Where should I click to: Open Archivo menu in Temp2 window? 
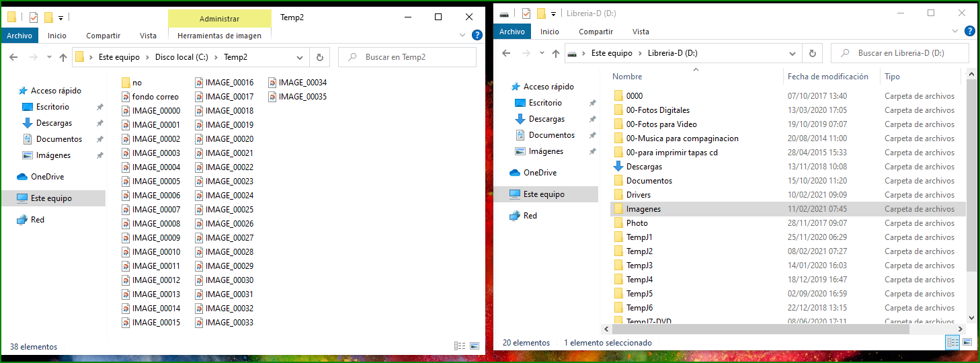pyautogui.click(x=19, y=36)
